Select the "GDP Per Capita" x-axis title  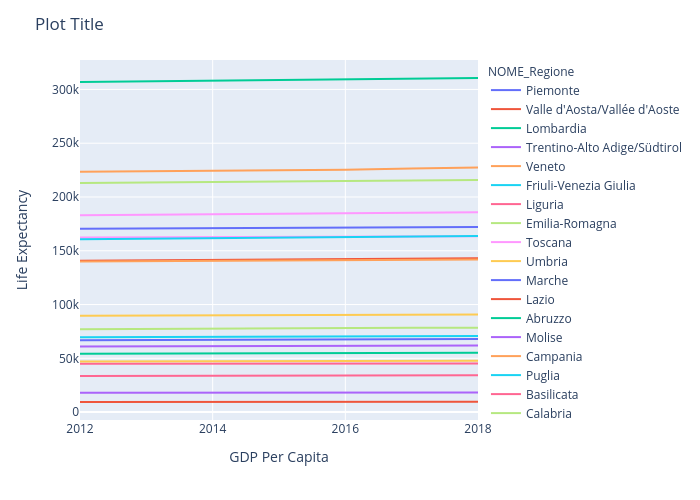click(x=278, y=457)
